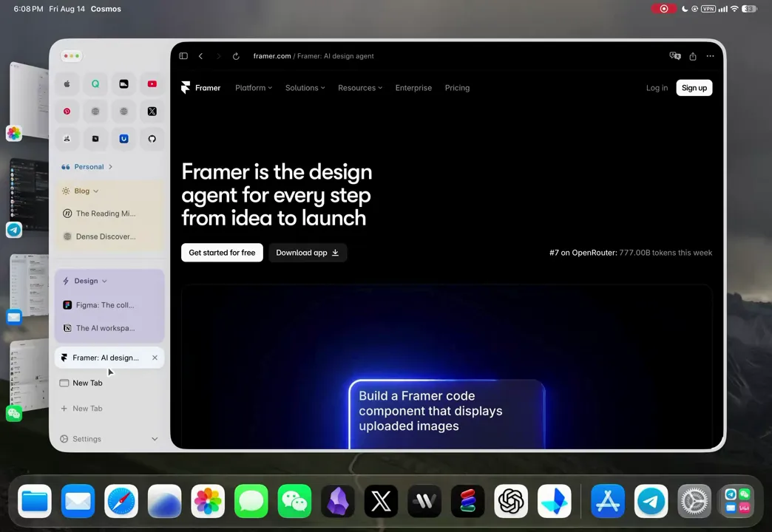The height and width of the screenshot is (532, 772).
Task: Click the Framer code component prompt box
Action: (447, 413)
